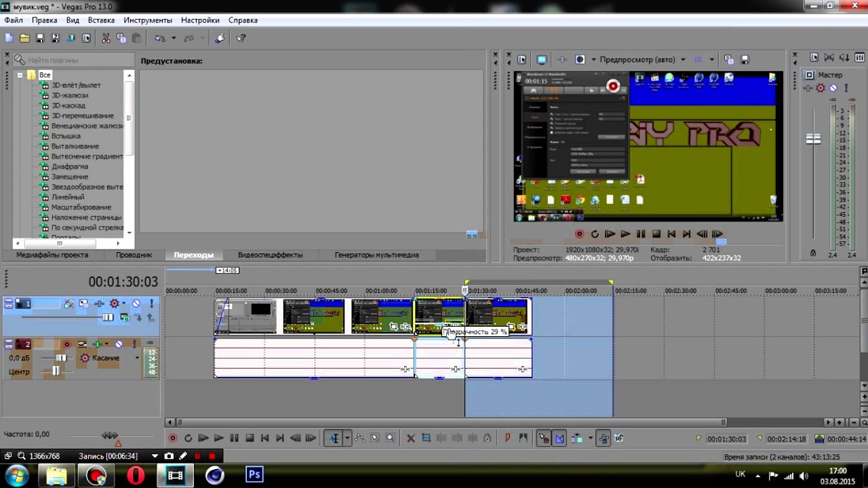Open project properties toolbar icon

tap(86, 39)
